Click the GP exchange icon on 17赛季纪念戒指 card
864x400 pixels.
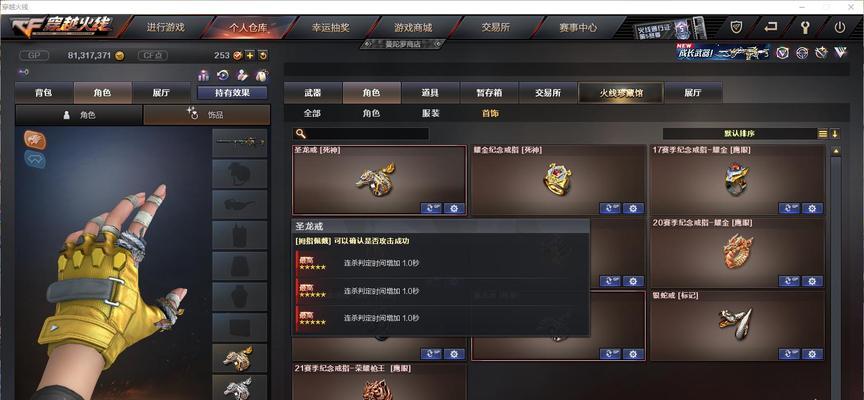point(789,208)
